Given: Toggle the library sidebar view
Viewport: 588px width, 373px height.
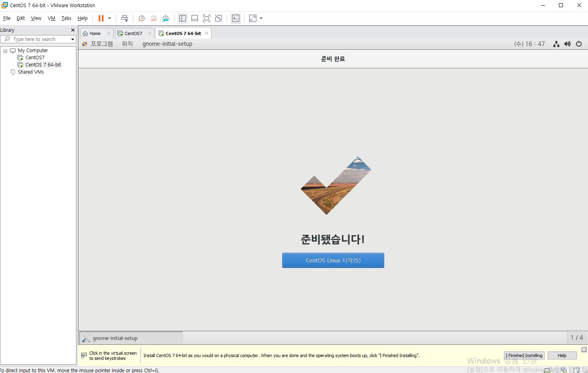Looking at the screenshot, I should click(x=183, y=18).
